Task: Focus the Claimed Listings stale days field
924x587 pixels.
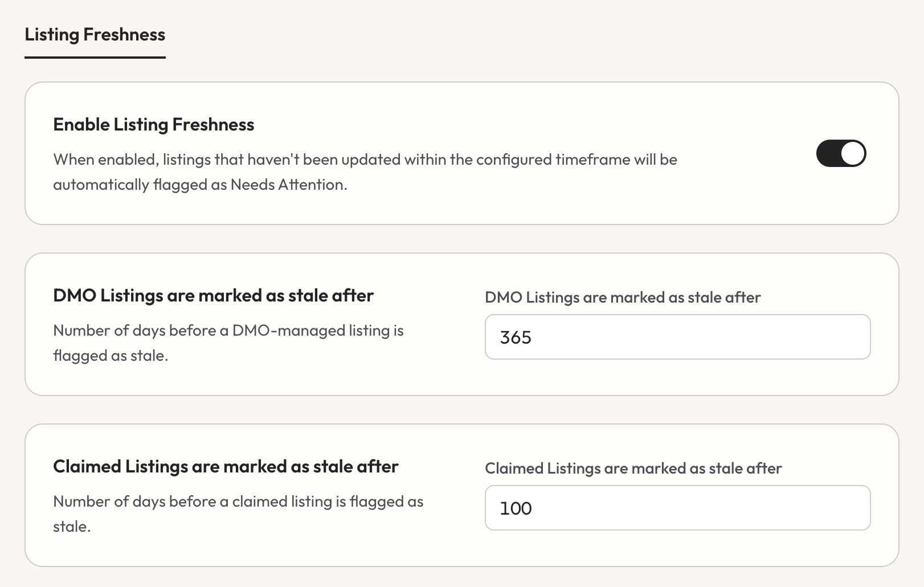Action: pyautogui.click(x=677, y=508)
